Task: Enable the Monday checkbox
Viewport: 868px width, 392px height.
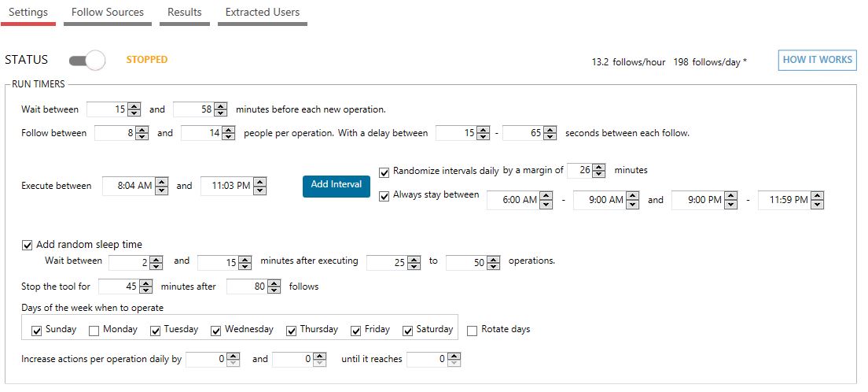Action: tap(94, 331)
